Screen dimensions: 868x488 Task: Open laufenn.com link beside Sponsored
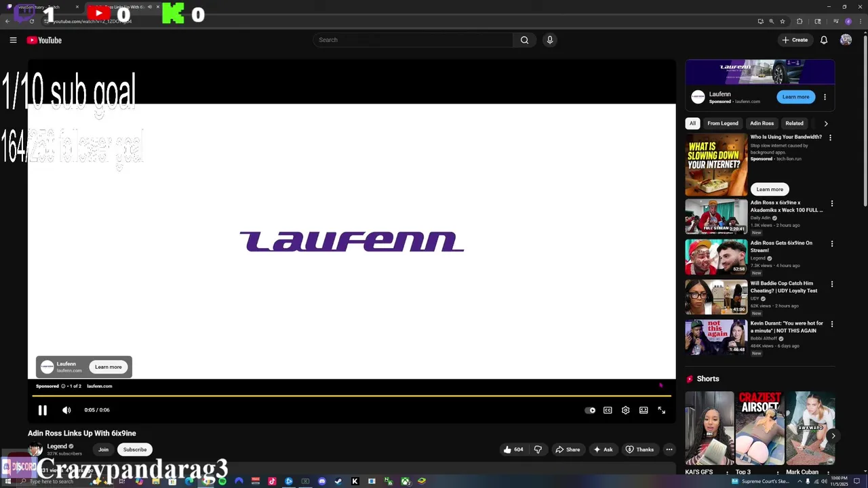click(100, 386)
